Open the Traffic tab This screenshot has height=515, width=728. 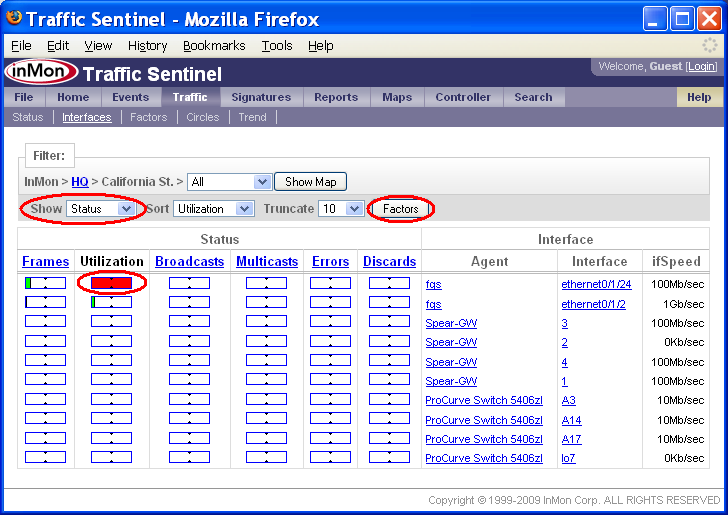[x=190, y=97]
